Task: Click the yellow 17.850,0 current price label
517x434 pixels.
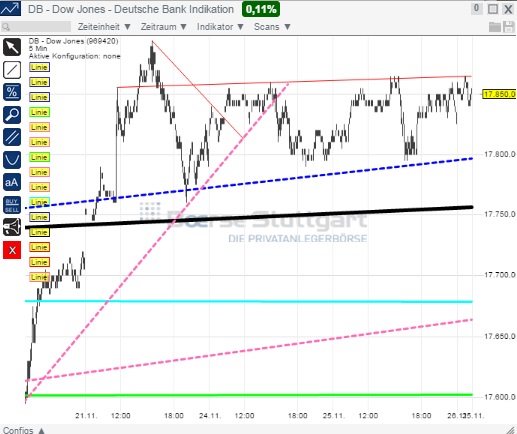Action: point(499,94)
